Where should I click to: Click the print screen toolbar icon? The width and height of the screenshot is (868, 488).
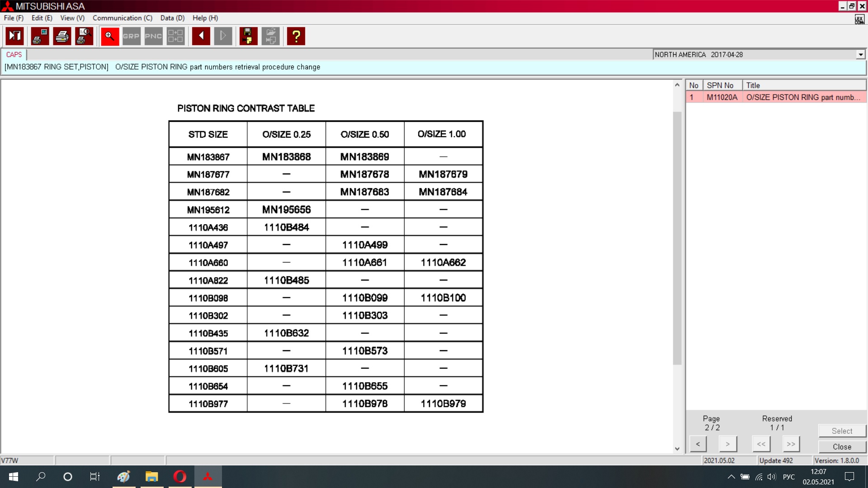(40, 36)
